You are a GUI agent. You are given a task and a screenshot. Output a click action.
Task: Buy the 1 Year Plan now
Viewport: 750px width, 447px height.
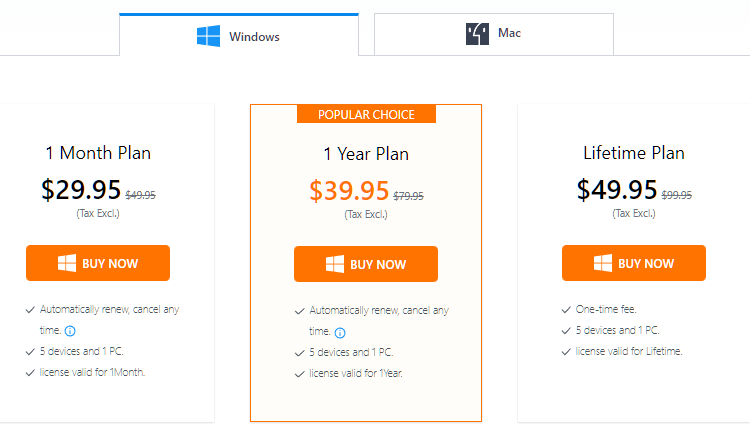(366, 264)
